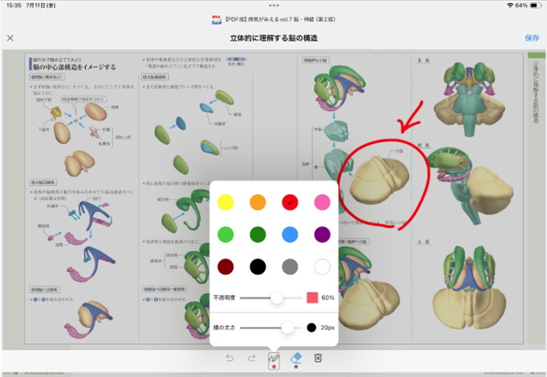Redo the last stroke
547x377 pixels.
point(252,358)
